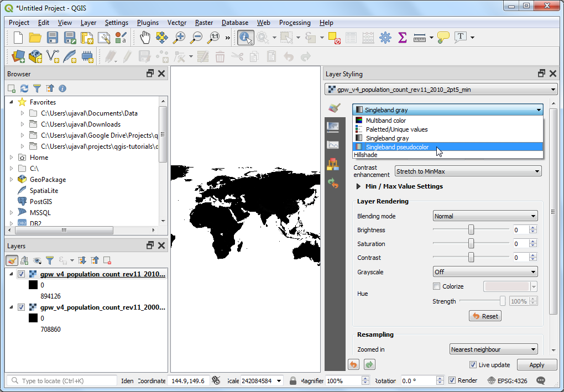This screenshot has width=564, height=392.
Task: Open the Raster menu
Action: (203, 23)
